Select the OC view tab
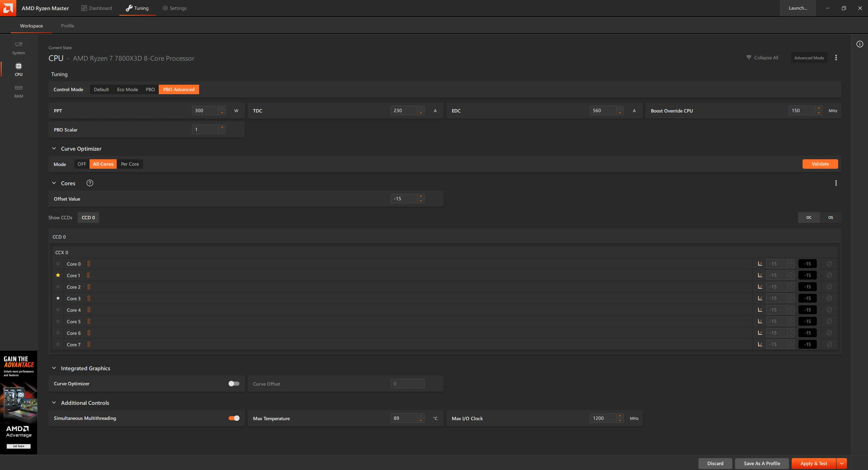The width and height of the screenshot is (868, 470). 809,218
